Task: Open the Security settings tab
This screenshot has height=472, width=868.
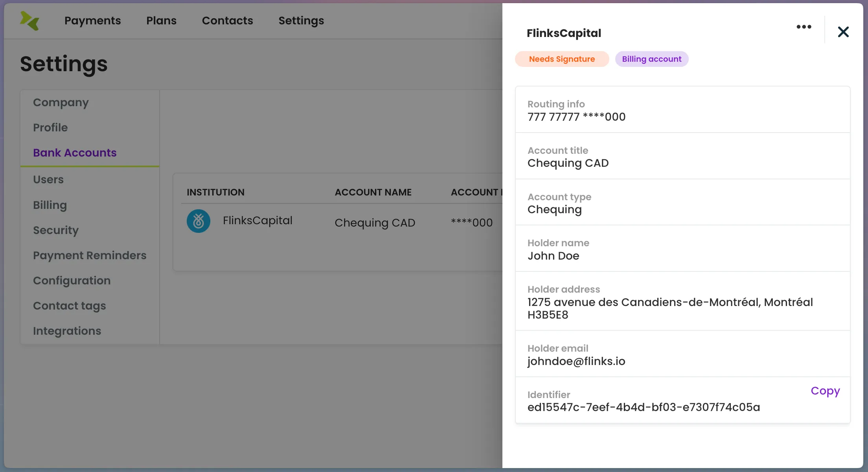Action: pos(56,230)
